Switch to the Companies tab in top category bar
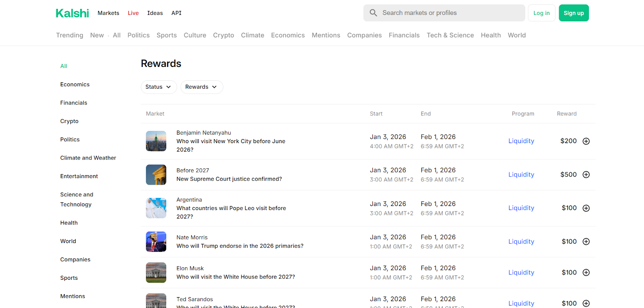The height and width of the screenshot is (308, 644). [x=364, y=35]
